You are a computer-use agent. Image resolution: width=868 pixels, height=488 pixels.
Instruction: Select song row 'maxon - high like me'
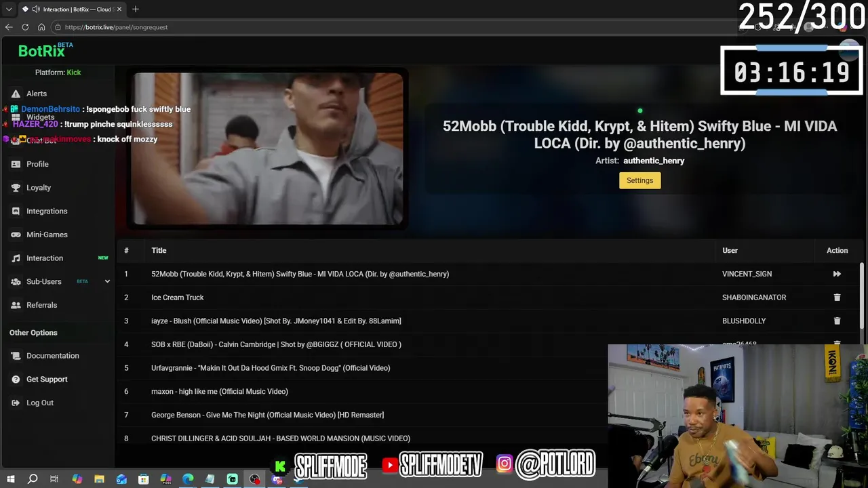click(220, 391)
